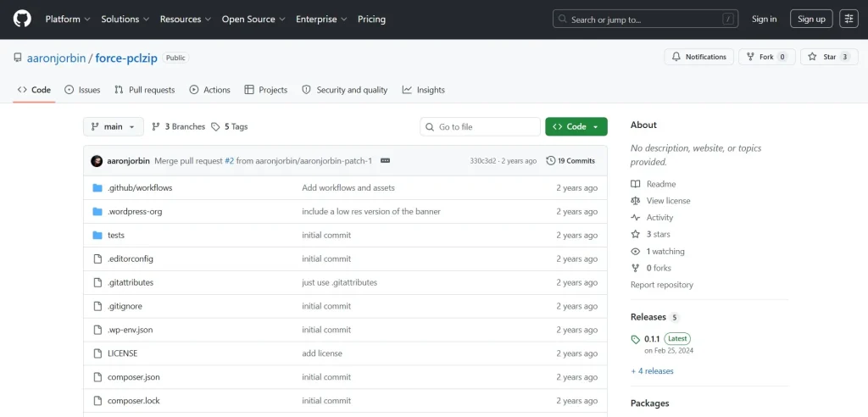Open the Projects tab
This screenshot has height=417, width=868.
[x=266, y=90]
